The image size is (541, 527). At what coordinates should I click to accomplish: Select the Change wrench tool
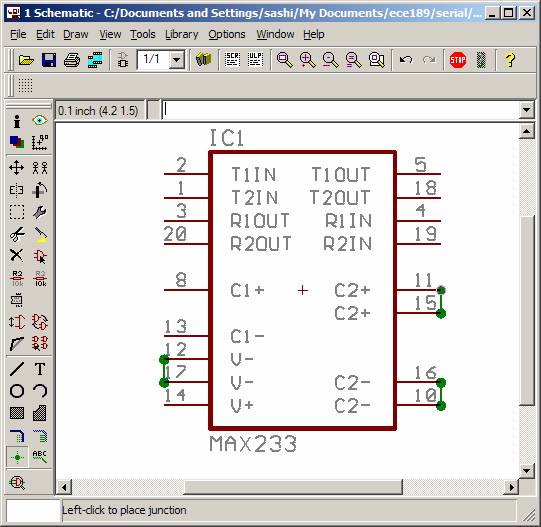[x=40, y=212]
